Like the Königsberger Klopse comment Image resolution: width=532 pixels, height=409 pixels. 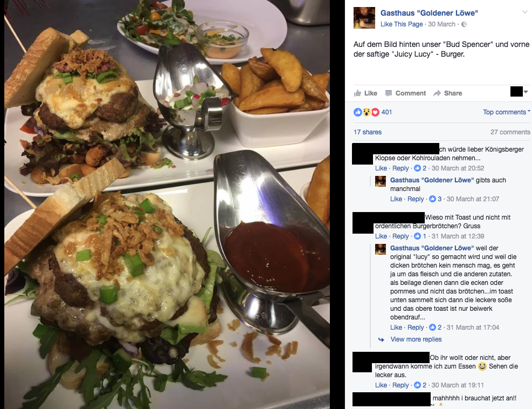click(x=381, y=168)
